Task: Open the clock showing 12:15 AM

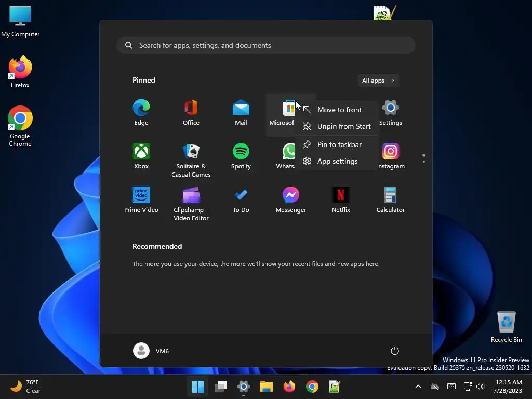Action: 508,387
